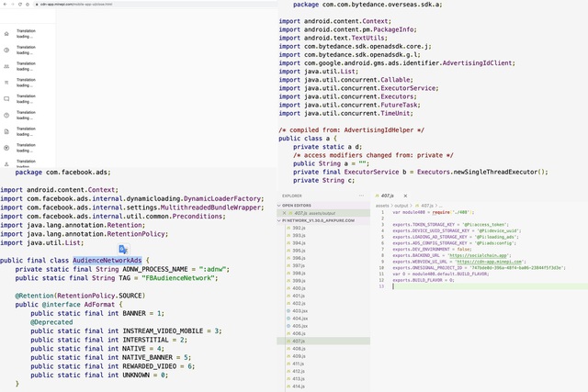
Task: Click the question mark icon in the web sidebar
Action: pyautogui.click(x=6, y=115)
